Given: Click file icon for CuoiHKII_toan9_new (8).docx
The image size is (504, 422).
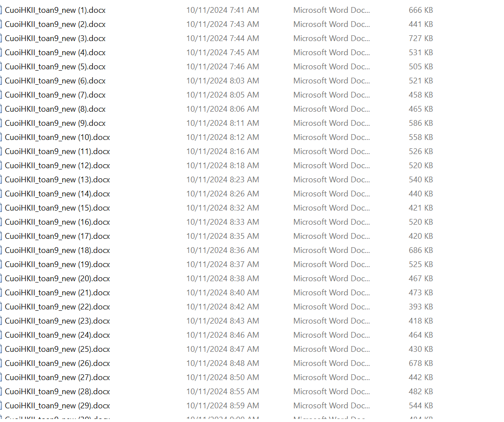Looking at the screenshot, I should [1, 109].
